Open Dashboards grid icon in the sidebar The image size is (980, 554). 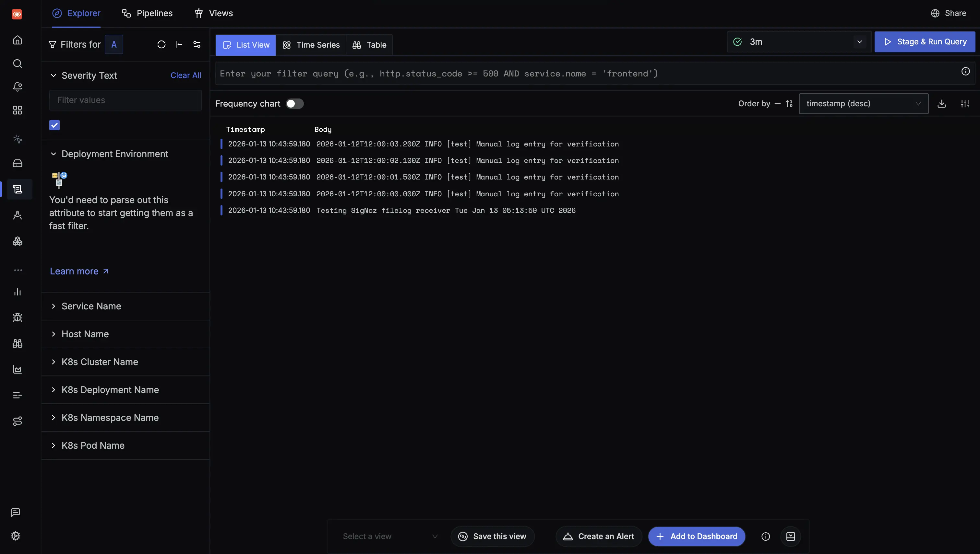[x=18, y=110]
